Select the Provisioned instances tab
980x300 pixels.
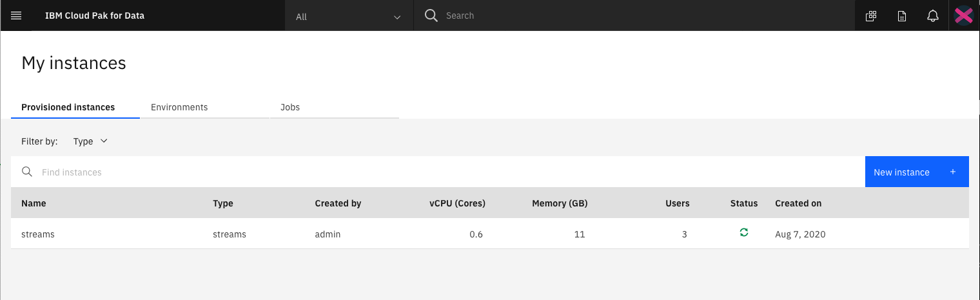click(x=68, y=107)
